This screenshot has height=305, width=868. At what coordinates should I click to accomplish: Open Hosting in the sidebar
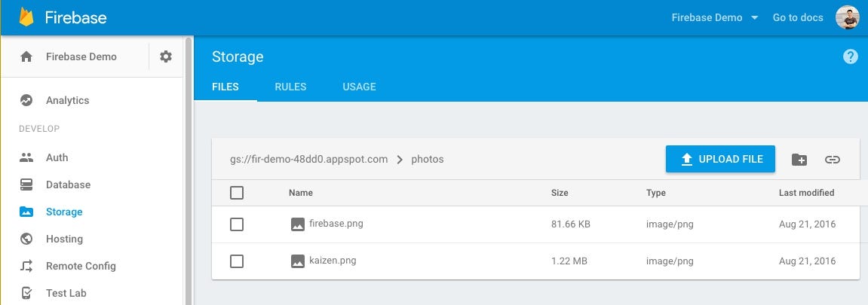[64, 239]
